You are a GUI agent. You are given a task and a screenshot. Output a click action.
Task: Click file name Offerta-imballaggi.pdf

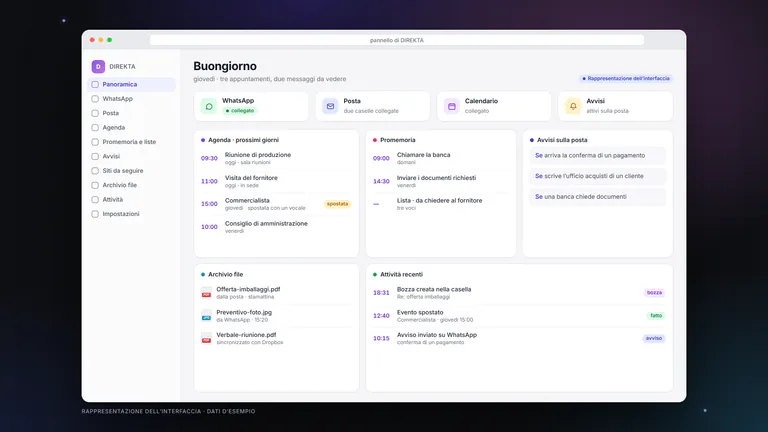tap(248, 289)
